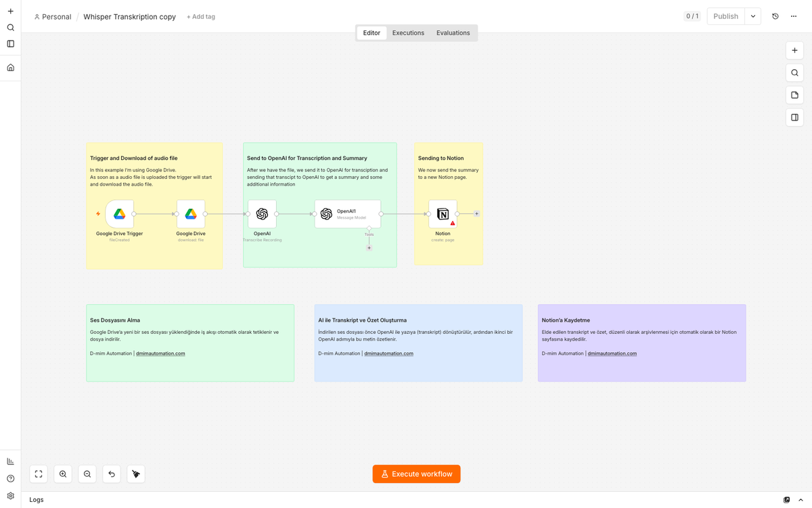Click workflow name Whisper Transkription copy
The width and height of the screenshot is (812, 508).
click(129, 16)
